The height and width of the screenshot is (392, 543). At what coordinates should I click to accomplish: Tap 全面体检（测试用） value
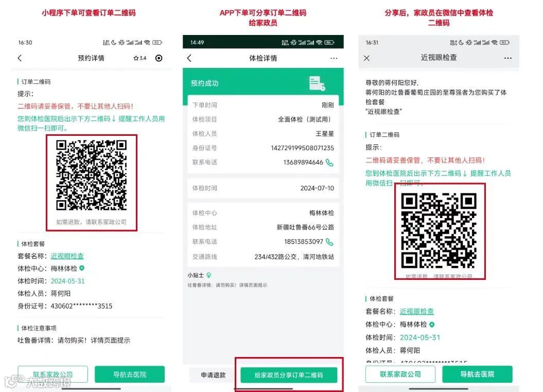click(x=306, y=119)
